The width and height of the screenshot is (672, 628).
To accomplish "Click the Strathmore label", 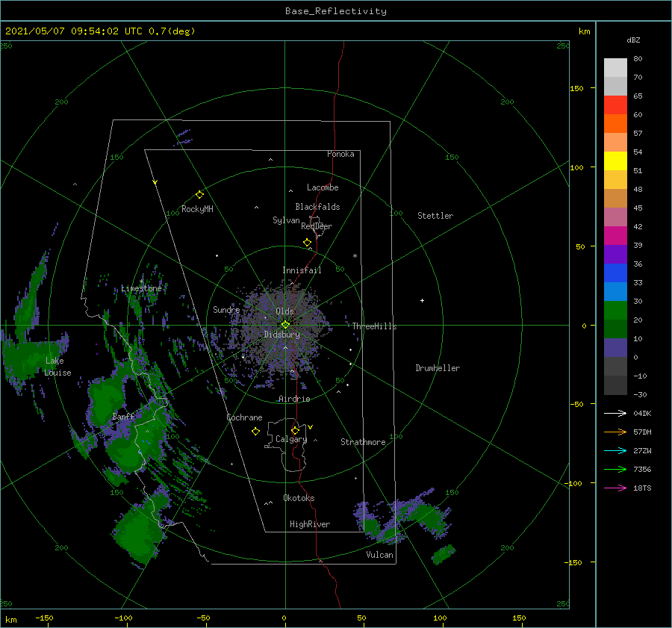I will coord(363,442).
